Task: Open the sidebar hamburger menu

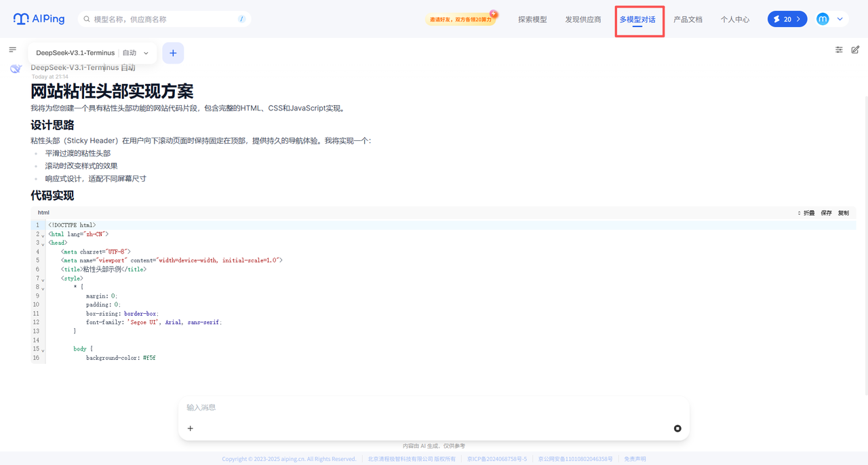Action: 12,49
